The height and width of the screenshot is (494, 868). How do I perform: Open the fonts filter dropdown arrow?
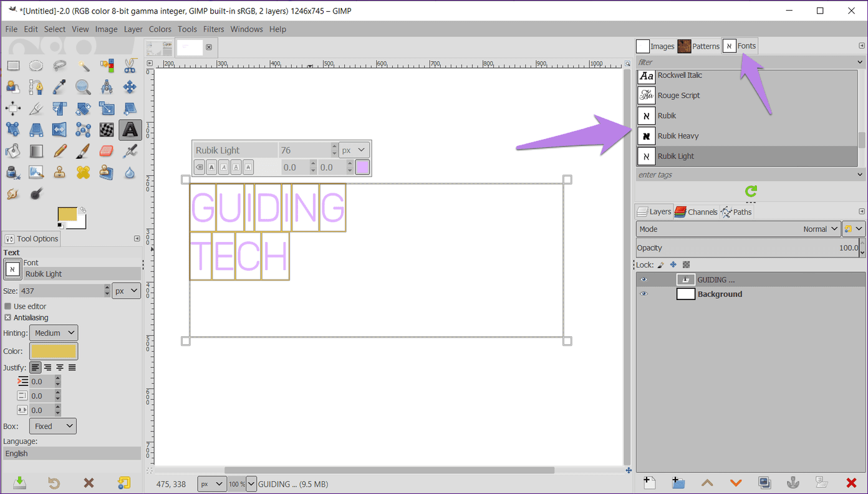[x=861, y=62]
